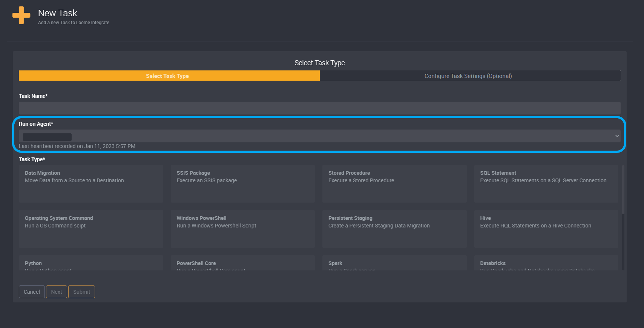The height and width of the screenshot is (328, 644).
Task: Open Configure Task Settings (Optional) step
Action: click(x=470, y=76)
